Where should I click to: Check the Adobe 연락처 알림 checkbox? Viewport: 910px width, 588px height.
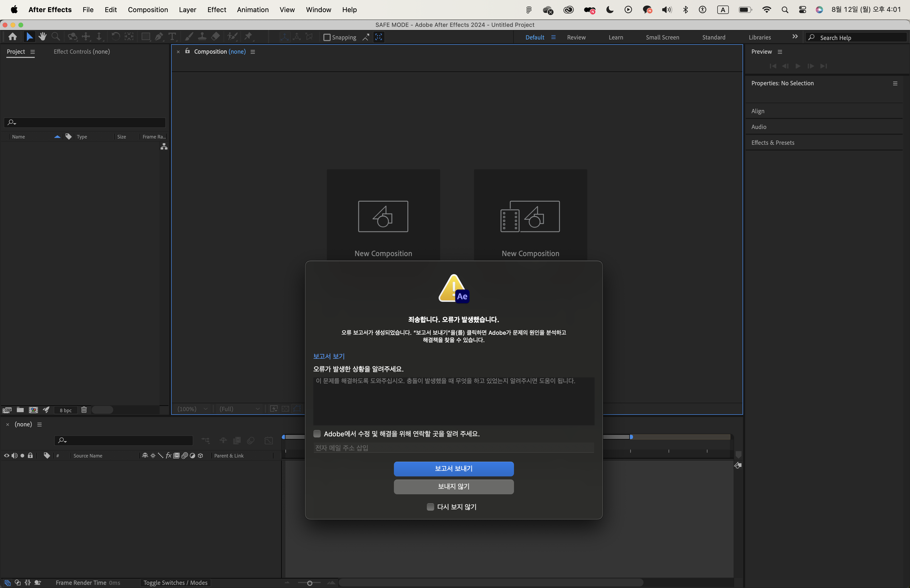tap(317, 433)
